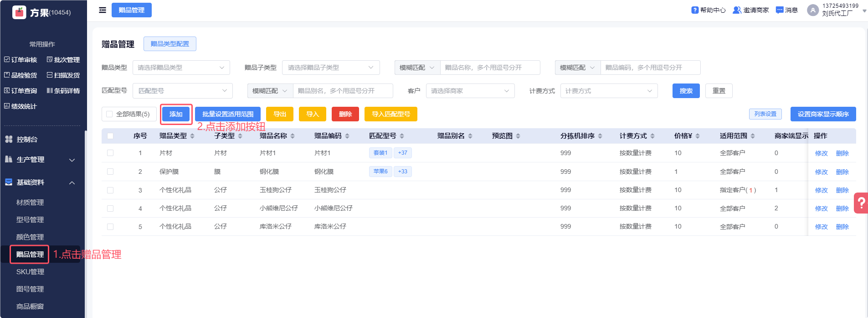Screen dimensions: 868x318
Task: Toggle the 全部结果(5) checkbox
Action: [109, 114]
